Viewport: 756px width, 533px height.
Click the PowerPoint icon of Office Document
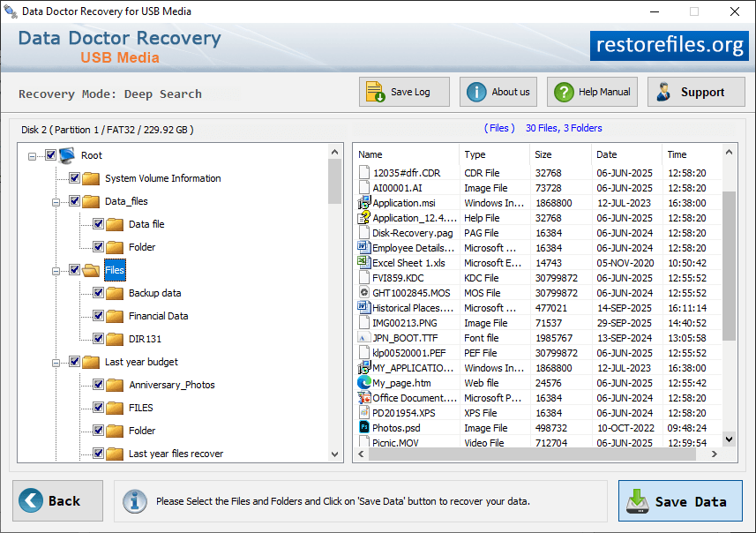click(x=364, y=397)
